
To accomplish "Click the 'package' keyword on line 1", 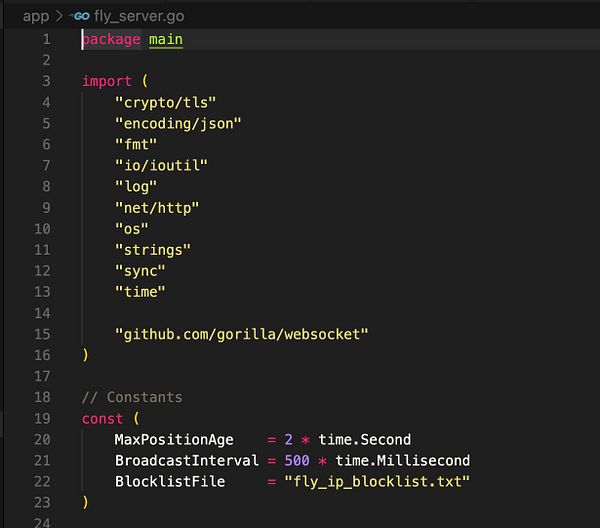I will point(111,39).
